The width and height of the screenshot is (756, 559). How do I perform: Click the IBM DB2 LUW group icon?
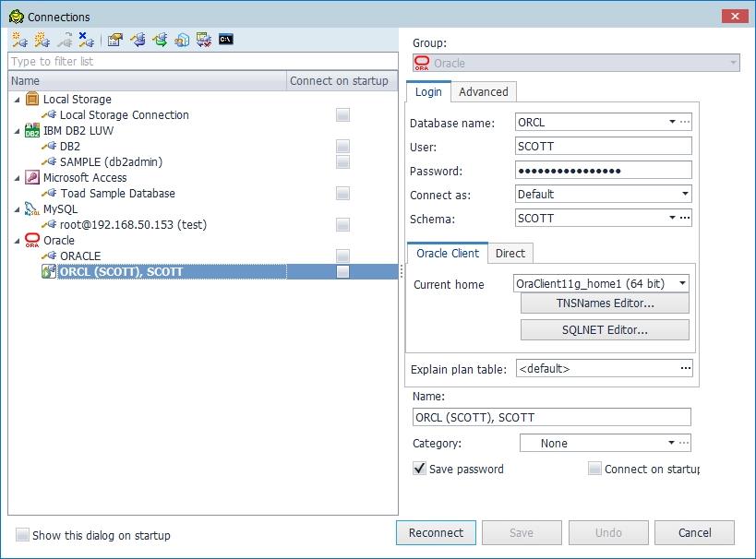tap(32, 131)
